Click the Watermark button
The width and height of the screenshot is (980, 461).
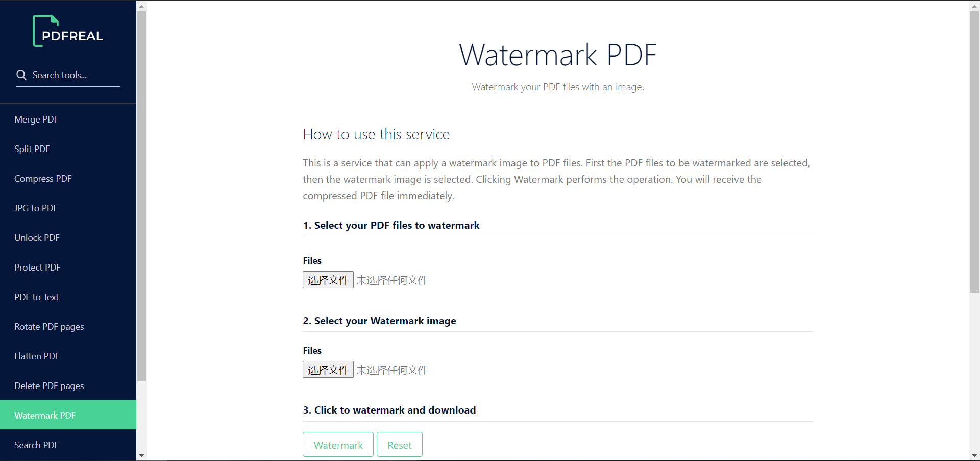click(338, 445)
